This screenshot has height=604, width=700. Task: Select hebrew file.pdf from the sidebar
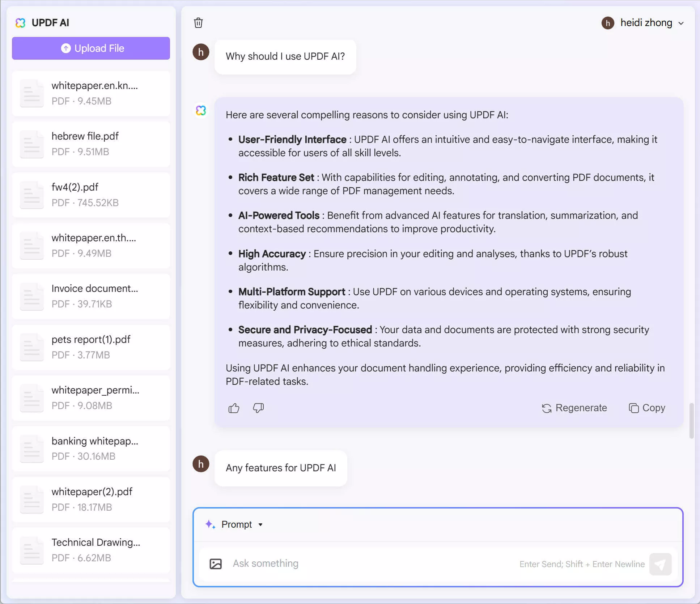(90, 144)
